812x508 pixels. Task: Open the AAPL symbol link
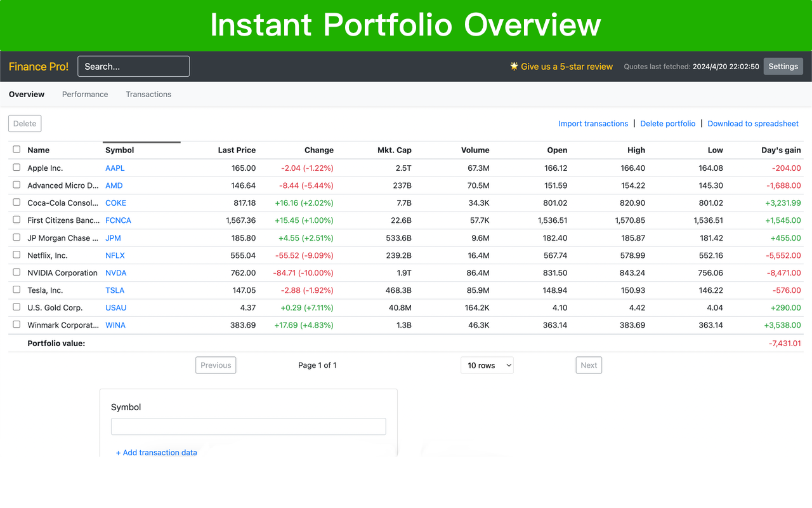[115, 168]
